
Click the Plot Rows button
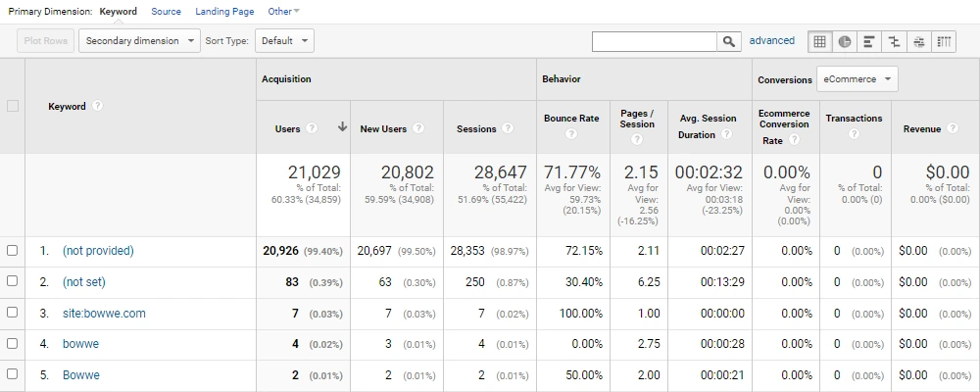pos(46,40)
